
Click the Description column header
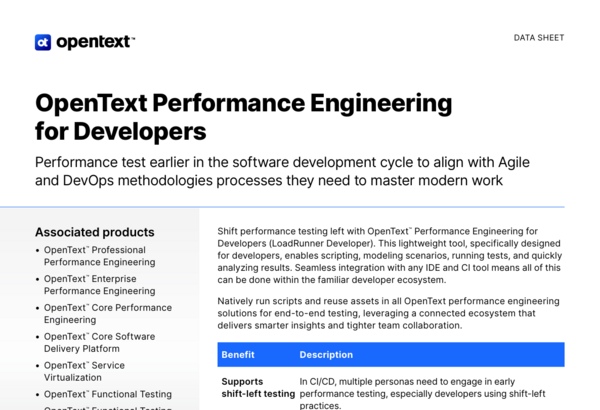tap(326, 354)
